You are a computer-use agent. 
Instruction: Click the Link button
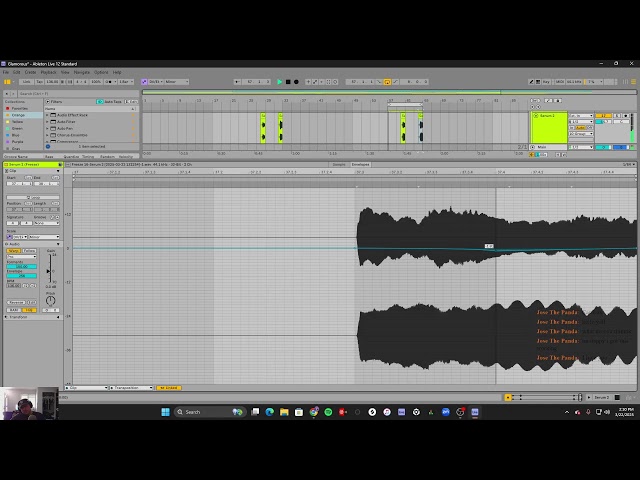coord(27,82)
